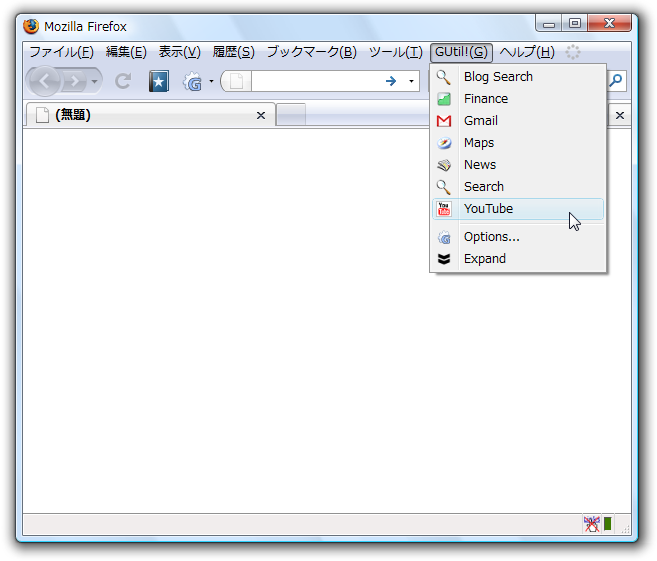Open the ブックマーク(B) menu
Viewport: 657px width, 561px height.
click(x=312, y=52)
